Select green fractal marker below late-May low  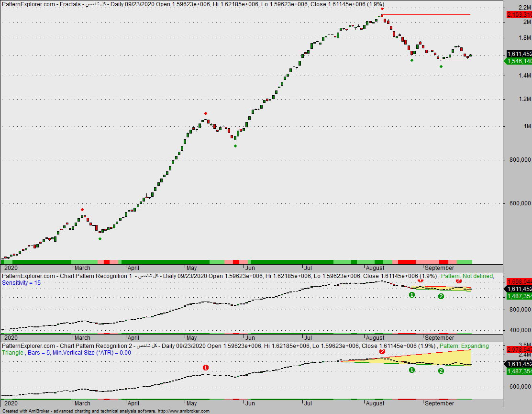[235, 145]
